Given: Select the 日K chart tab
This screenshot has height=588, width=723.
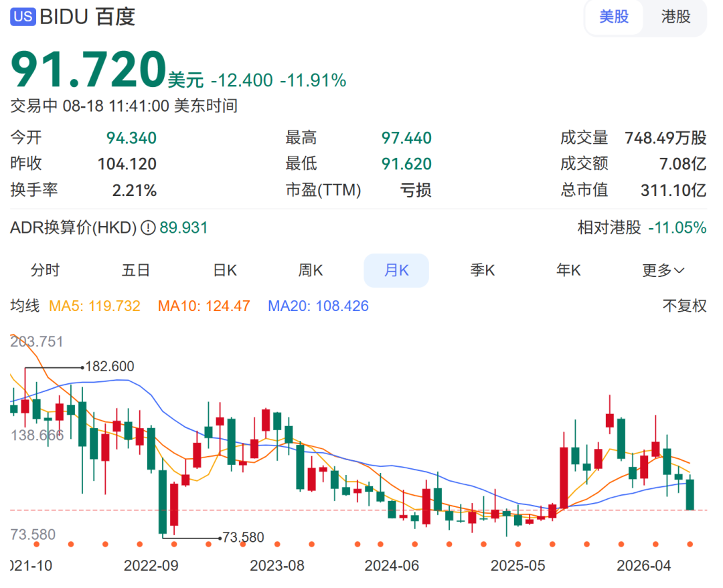Looking at the screenshot, I should click(x=225, y=270).
